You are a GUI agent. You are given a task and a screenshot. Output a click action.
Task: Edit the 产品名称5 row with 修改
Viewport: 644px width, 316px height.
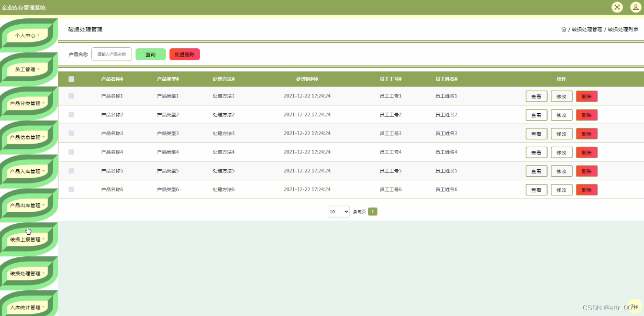(562, 171)
